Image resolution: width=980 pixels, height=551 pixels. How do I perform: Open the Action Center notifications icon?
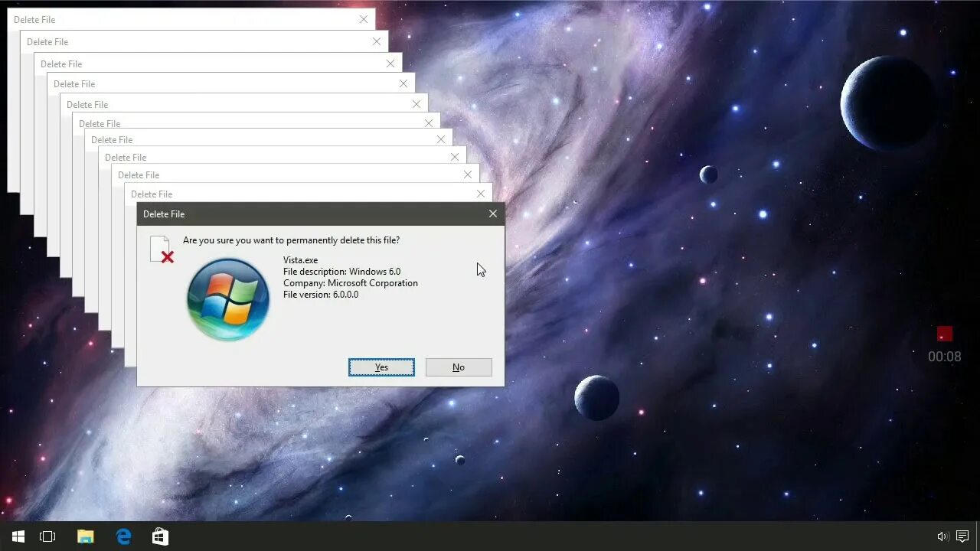click(x=963, y=536)
